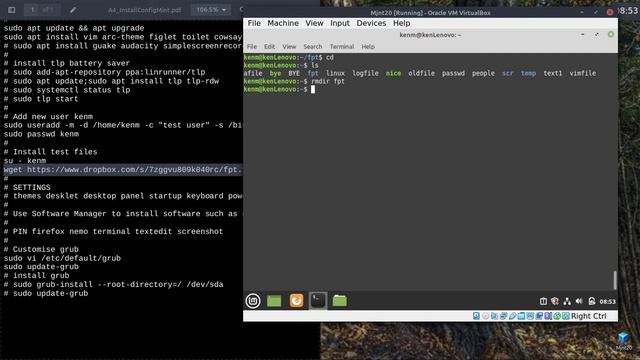
Task: Click 'logfile' in the ls output
Action: tap(365, 73)
